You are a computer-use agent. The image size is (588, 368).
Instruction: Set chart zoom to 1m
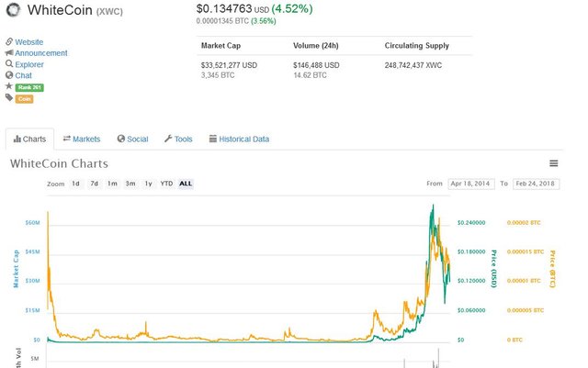pos(112,184)
